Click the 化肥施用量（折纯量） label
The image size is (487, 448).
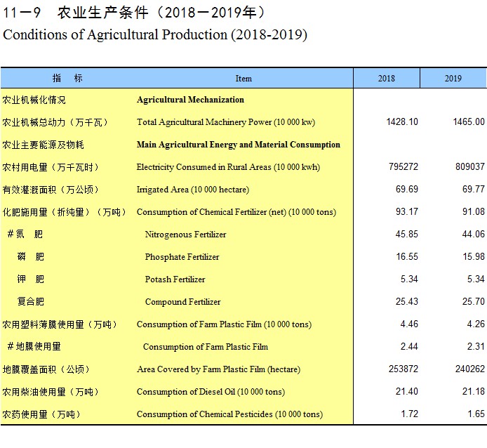click(x=46, y=212)
